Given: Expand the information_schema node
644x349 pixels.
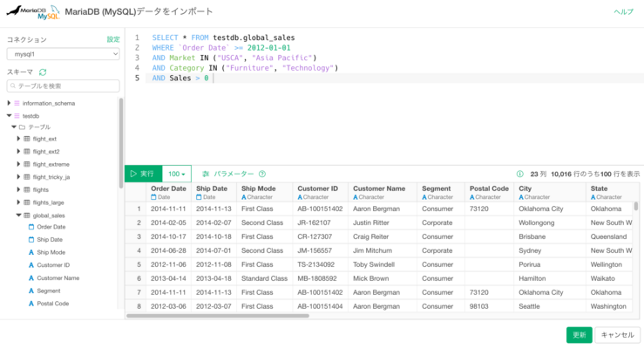Looking at the screenshot, I should pyautogui.click(x=10, y=103).
